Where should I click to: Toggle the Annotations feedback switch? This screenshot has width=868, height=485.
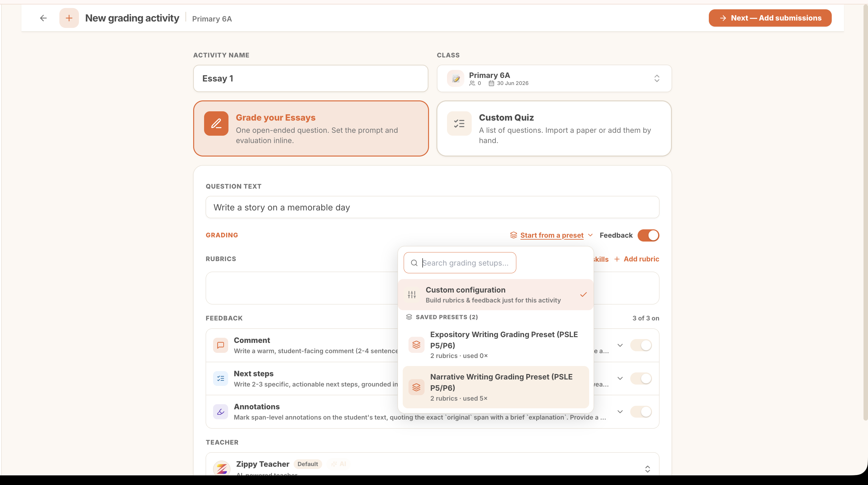[x=641, y=412]
